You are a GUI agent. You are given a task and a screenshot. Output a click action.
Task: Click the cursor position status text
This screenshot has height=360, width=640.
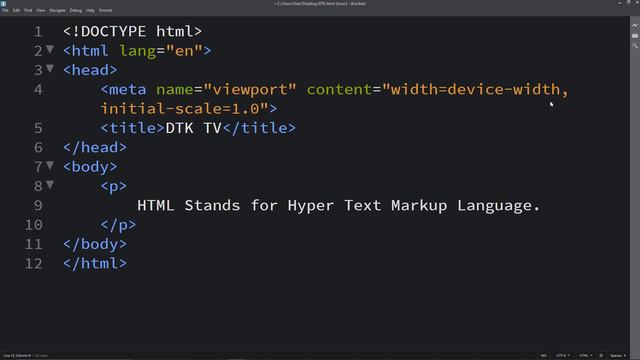point(17,356)
